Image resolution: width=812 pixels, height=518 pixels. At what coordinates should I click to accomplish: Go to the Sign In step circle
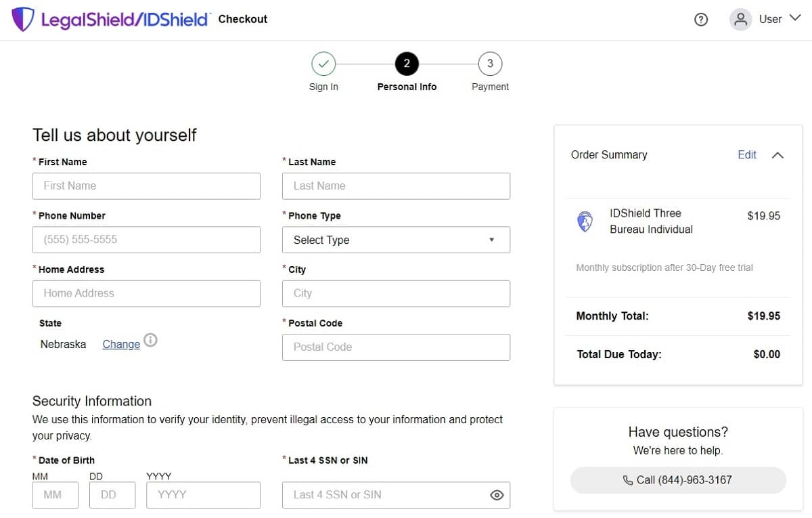tap(323, 64)
